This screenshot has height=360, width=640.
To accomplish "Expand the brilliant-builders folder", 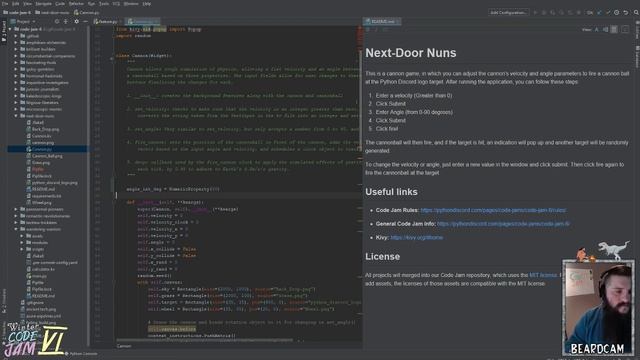I will (16, 49).
